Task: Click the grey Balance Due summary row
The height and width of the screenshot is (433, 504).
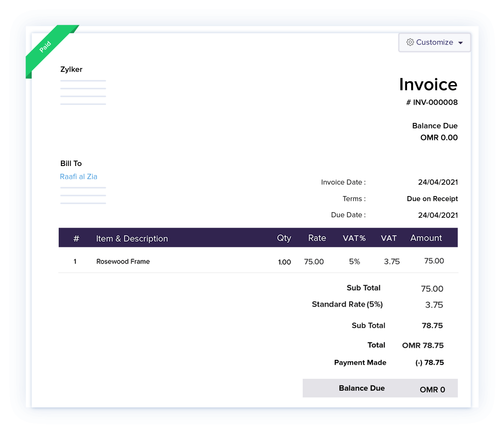Action: pyautogui.click(x=380, y=388)
